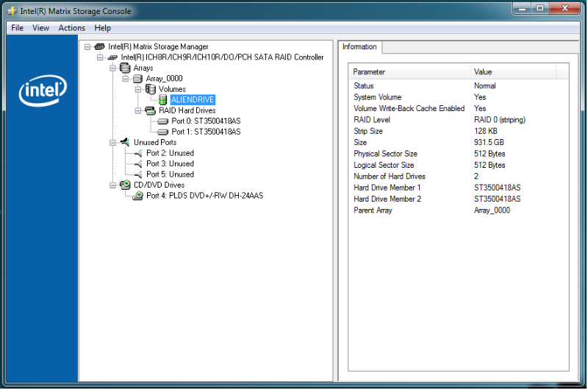Click the Physical Sector Size parameter
Viewport: 588px width, 390px height.
(x=385, y=154)
